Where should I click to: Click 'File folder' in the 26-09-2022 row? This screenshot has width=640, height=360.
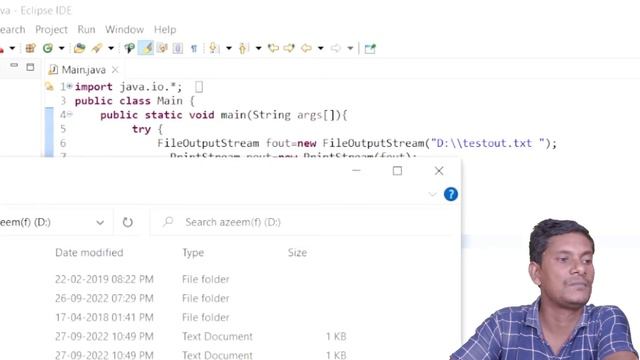tap(206, 298)
